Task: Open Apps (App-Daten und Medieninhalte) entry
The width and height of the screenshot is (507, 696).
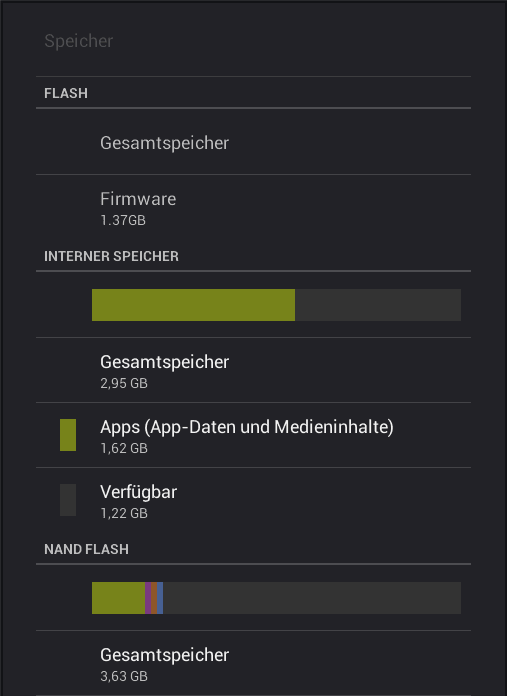Action: (x=254, y=435)
